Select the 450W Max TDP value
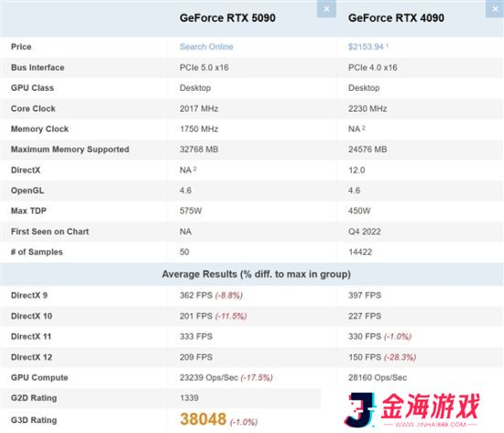The image size is (504, 433). [359, 211]
